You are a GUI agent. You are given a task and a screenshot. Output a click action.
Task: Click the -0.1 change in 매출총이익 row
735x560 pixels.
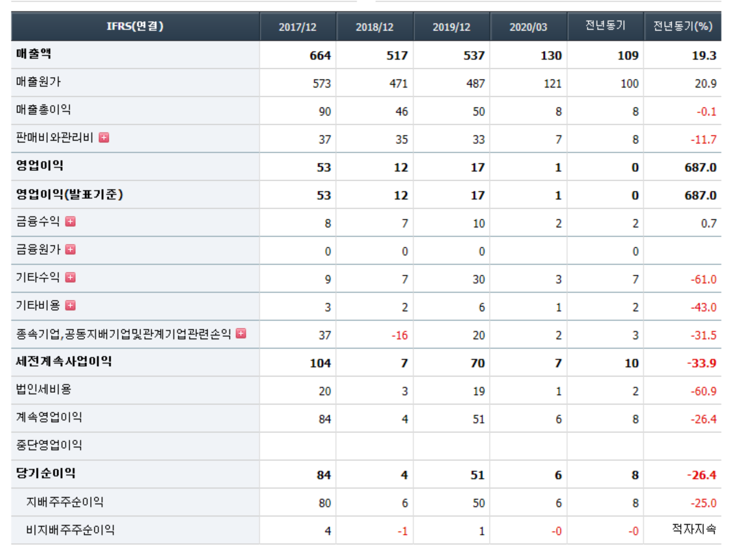coord(706,112)
